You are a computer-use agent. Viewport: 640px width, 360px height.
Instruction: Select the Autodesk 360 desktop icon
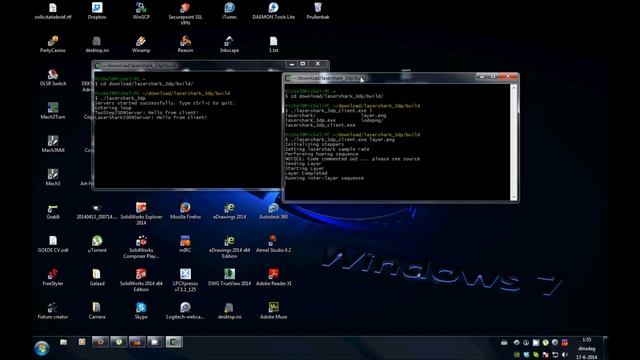tap(273, 211)
